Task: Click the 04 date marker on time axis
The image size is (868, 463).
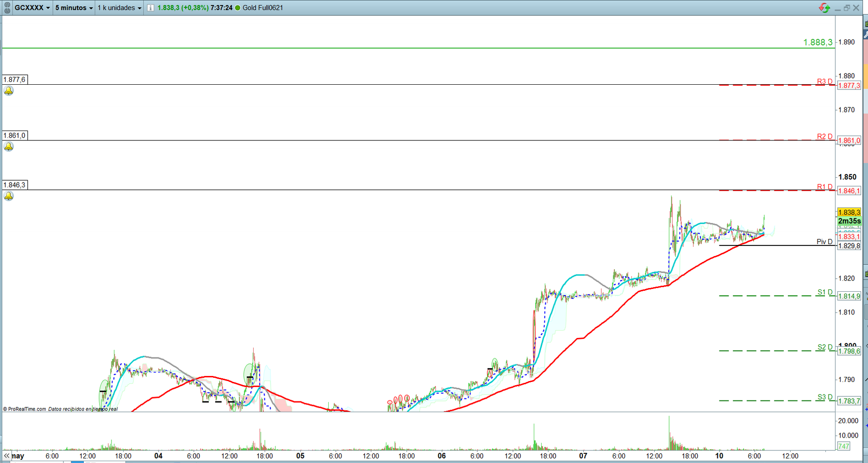Action: [x=158, y=456]
